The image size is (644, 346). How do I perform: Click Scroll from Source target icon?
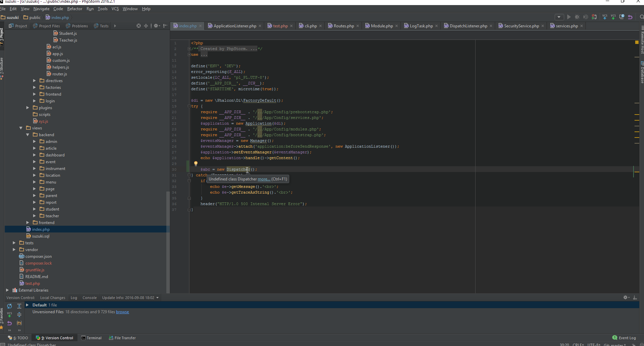point(138,26)
